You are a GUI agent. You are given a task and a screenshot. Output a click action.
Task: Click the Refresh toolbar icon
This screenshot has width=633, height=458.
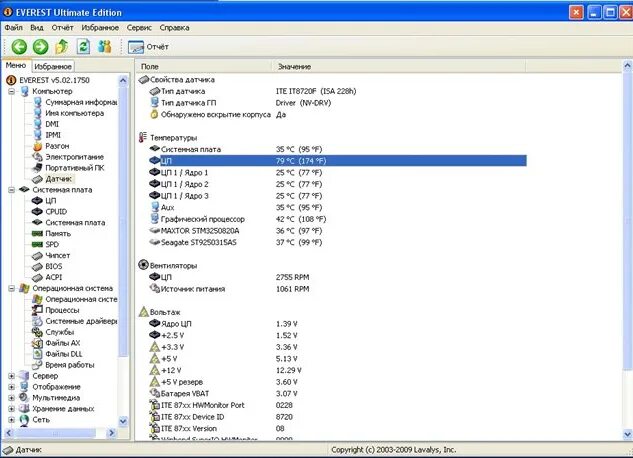click(84, 47)
